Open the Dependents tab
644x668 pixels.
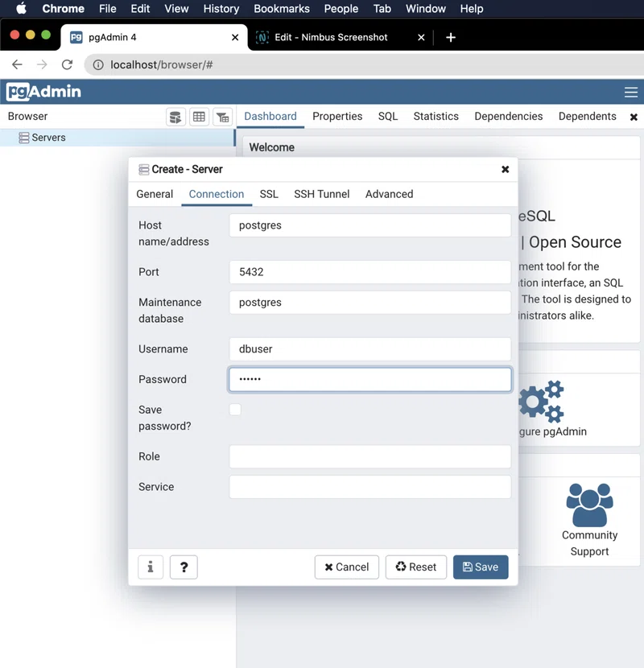point(588,117)
